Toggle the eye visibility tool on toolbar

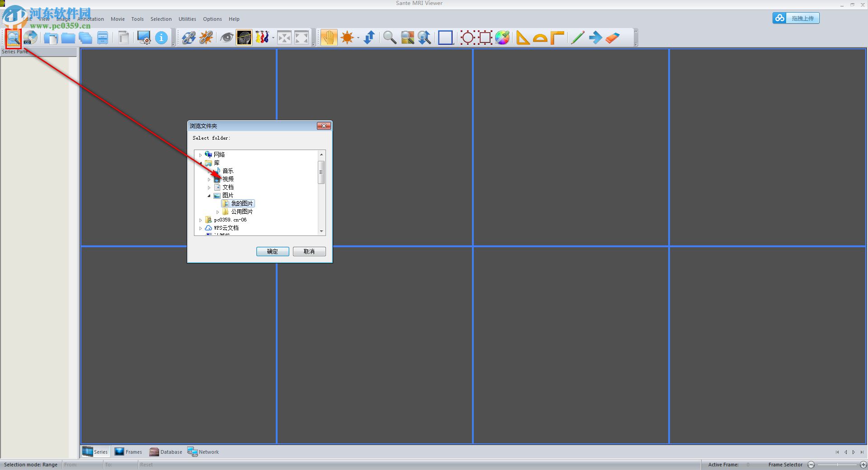226,38
